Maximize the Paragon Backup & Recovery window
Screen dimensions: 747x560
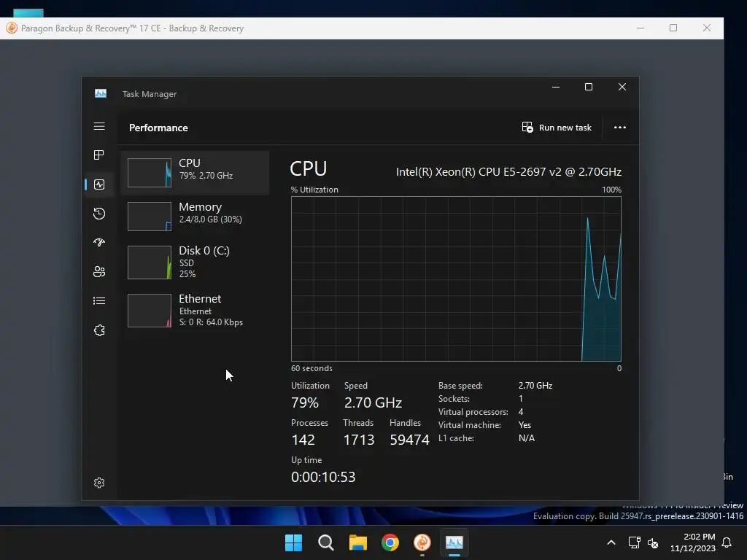673,28
